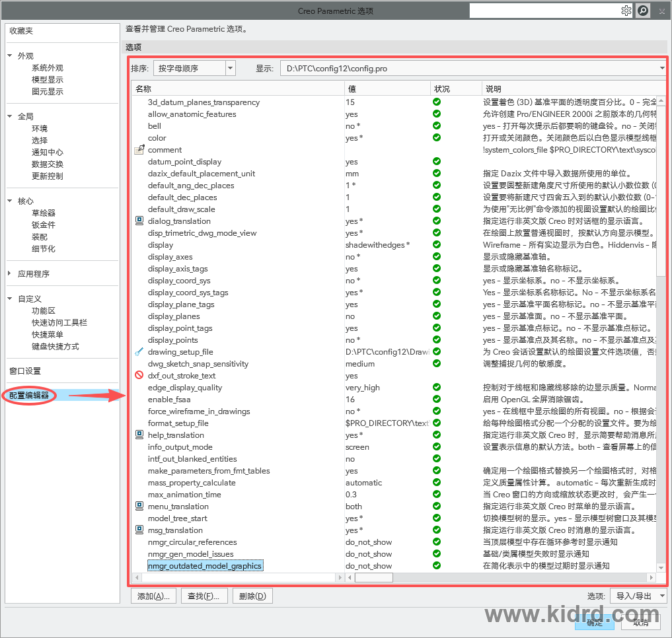Click the 查找(F)... button
Screen dimensions: 672x638
(204, 596)
